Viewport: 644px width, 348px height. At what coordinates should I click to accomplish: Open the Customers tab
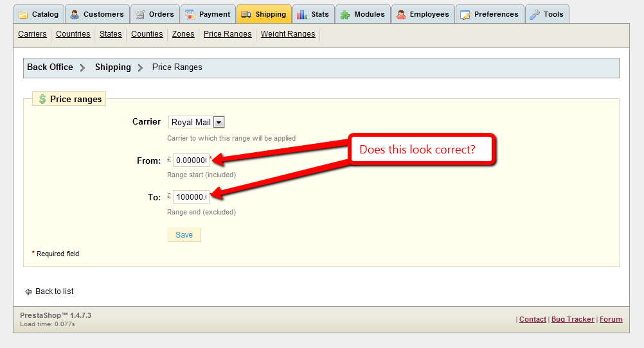97,14
